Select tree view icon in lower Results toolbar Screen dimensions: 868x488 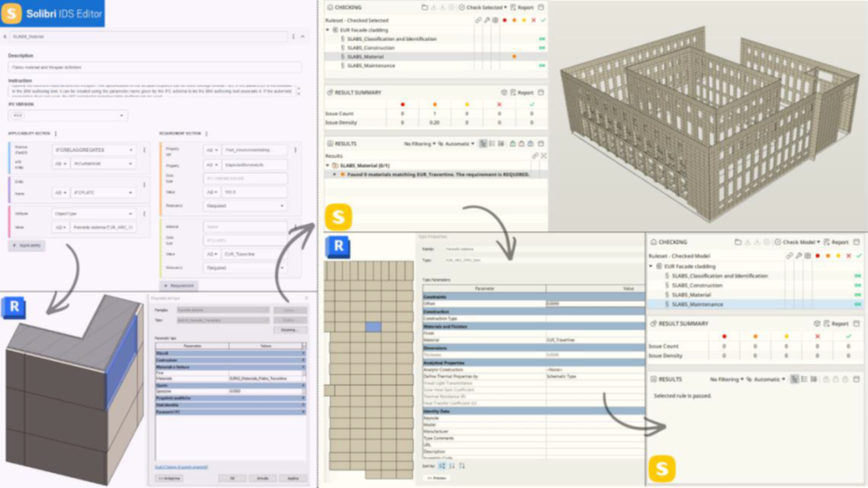[795, 380]
